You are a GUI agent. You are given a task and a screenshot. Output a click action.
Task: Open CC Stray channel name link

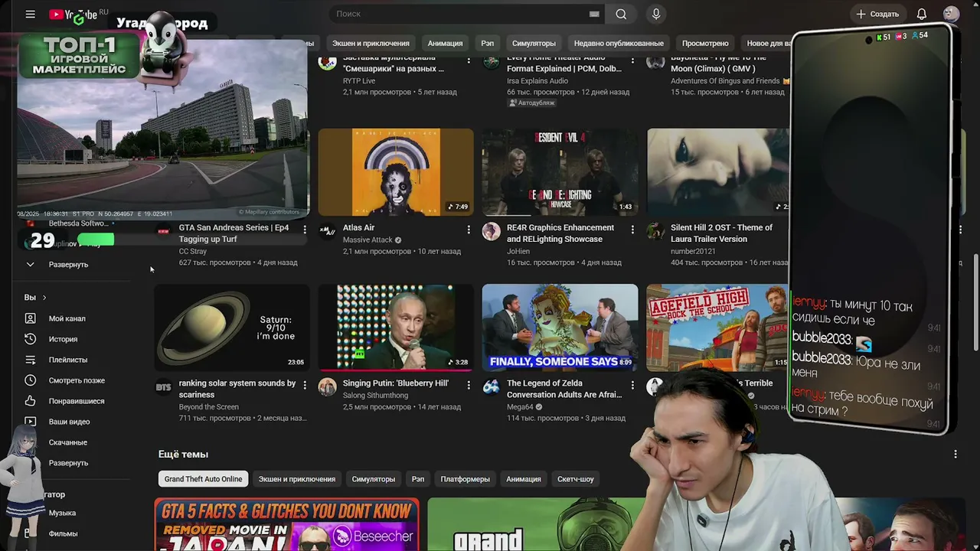(x=193, y=251)
